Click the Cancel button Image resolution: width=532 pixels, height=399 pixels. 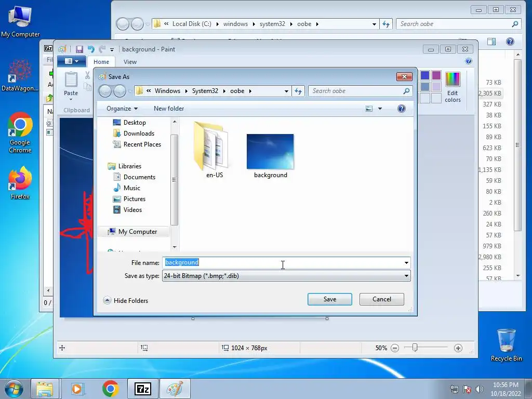coord(382,299)
